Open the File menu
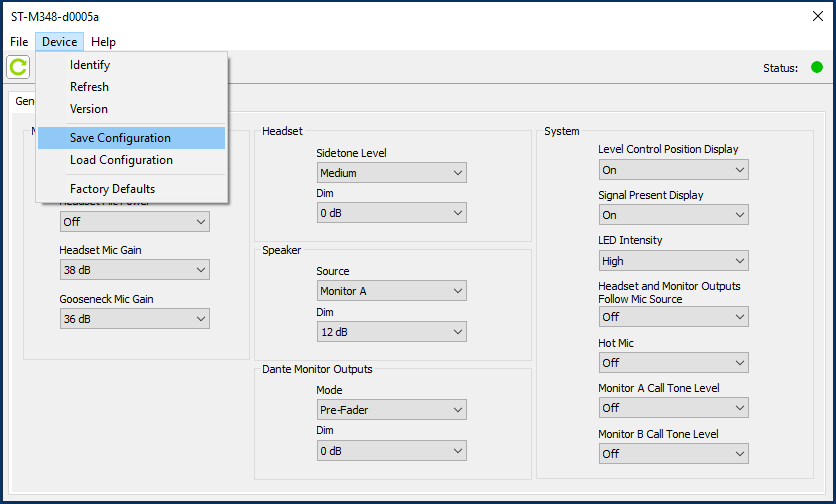 click(19, 42)
